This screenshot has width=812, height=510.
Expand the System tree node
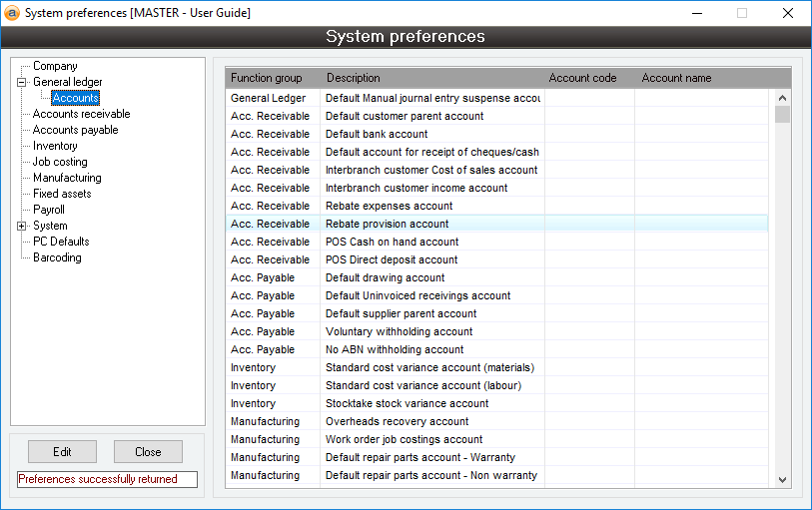[x=22, y=227]
